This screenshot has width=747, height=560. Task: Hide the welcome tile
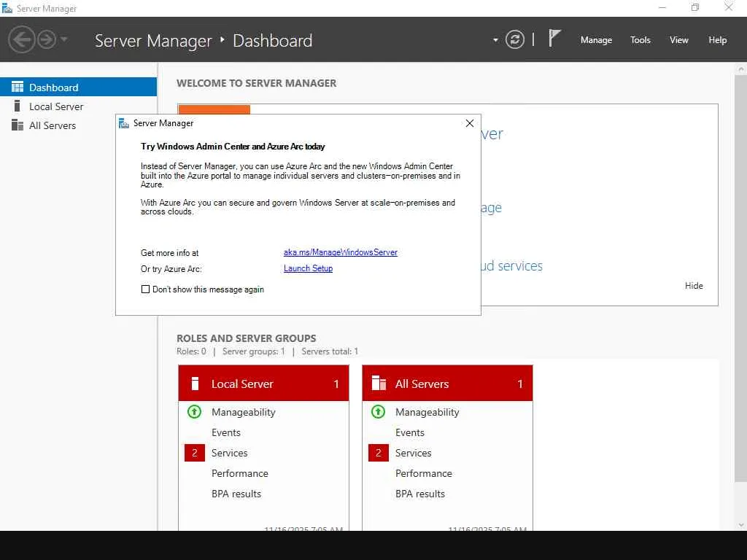click(x=694, y=286)
